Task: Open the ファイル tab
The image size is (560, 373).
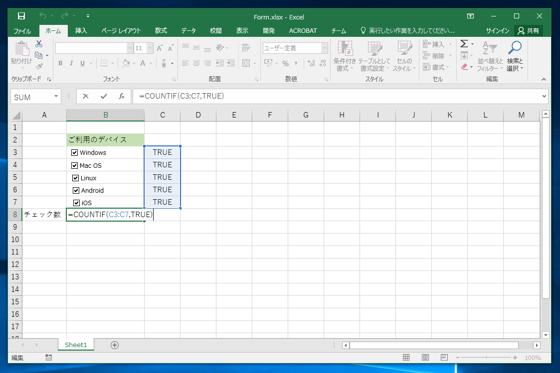Action: tap(22, 31)
